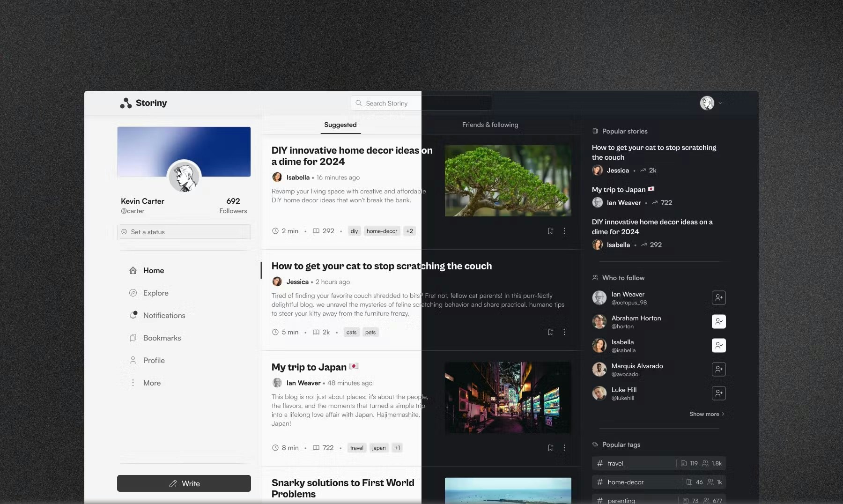This screenshot has height=504, width=843.
Task: Switch to the Suggested tab
Action: pos(340,125)
